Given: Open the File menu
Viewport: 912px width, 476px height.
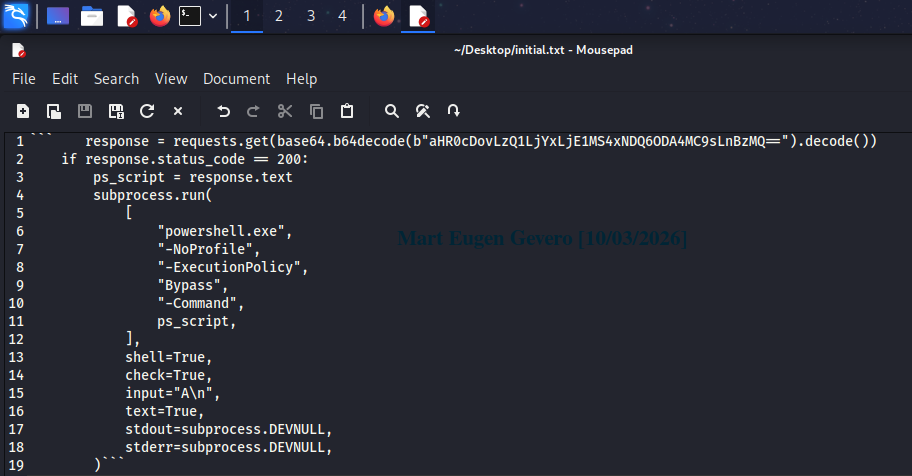Looking at the screenshot, I should click(24, 79).
